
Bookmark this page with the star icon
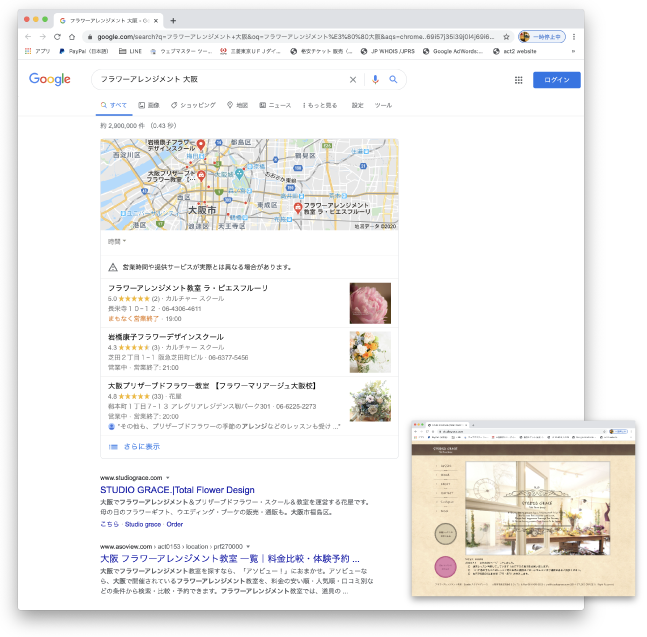coord(506,36)
